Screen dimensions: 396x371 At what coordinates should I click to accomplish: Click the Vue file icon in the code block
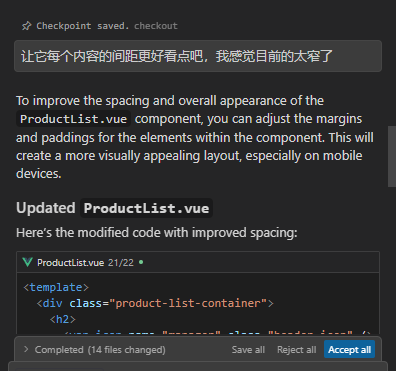[27, 262]
